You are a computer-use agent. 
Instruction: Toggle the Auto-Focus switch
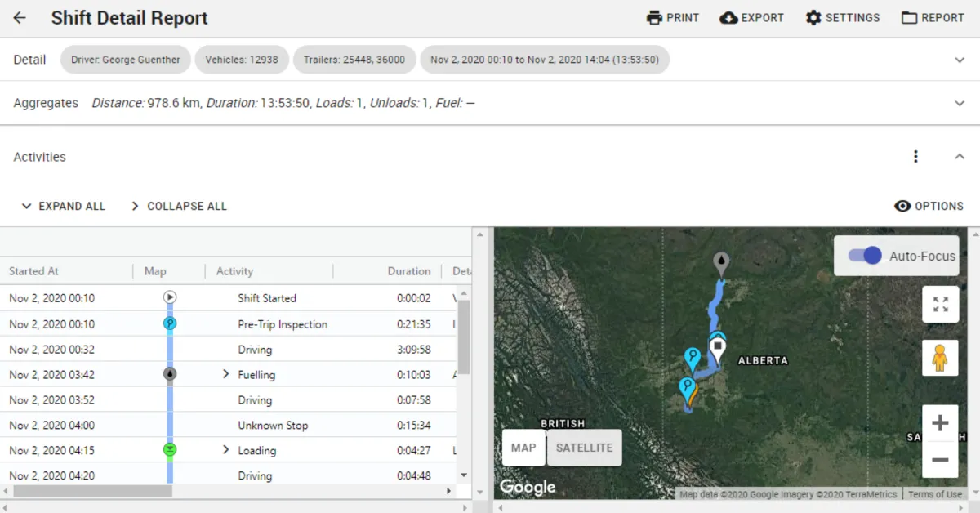[x=865, y=256]
